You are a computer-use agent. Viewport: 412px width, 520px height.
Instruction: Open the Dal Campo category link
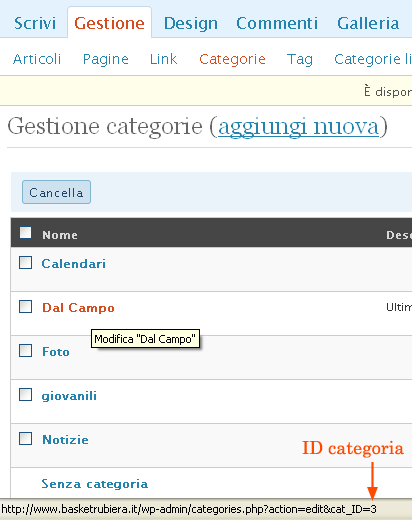78,307
